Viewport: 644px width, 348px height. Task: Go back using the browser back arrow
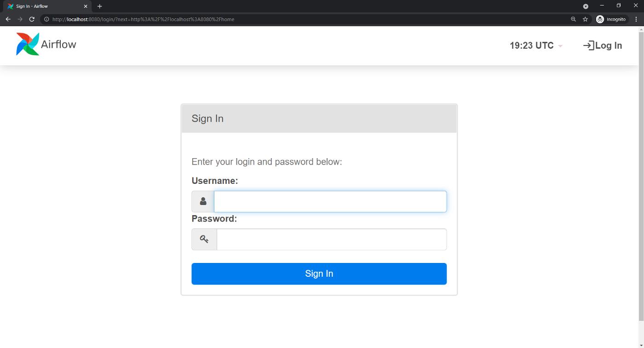tap(8, 19)
